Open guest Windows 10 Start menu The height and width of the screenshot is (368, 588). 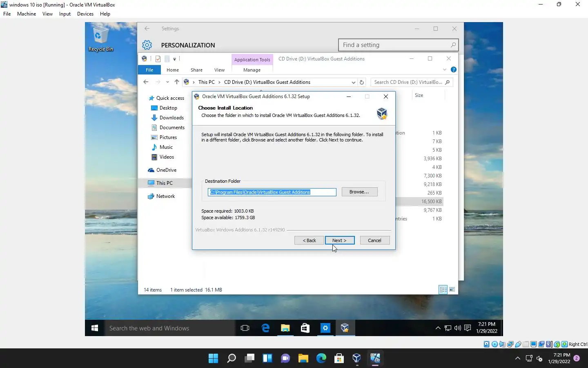(x=95, y=328)
